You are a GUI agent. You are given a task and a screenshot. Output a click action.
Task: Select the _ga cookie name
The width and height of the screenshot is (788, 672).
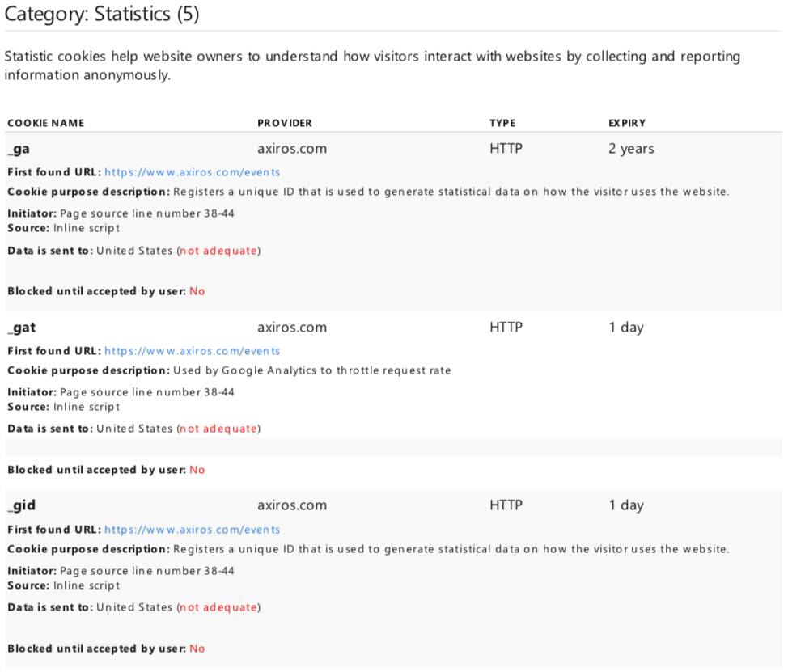[19, 149]
